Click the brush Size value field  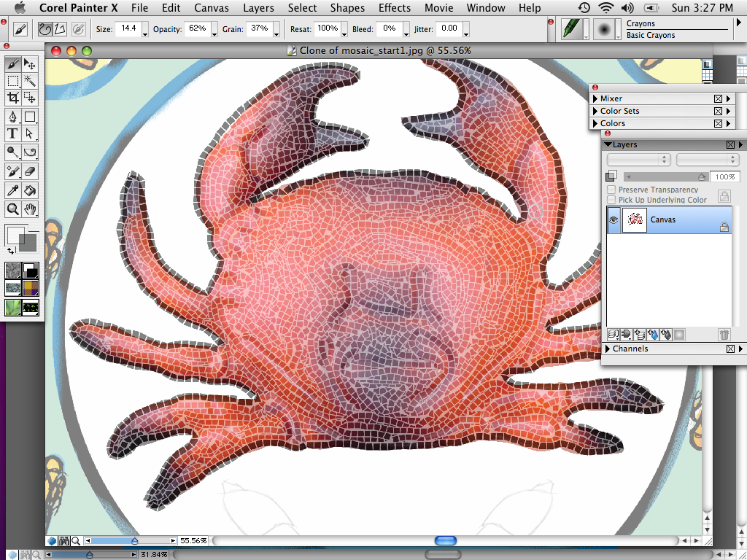[128, 29]
